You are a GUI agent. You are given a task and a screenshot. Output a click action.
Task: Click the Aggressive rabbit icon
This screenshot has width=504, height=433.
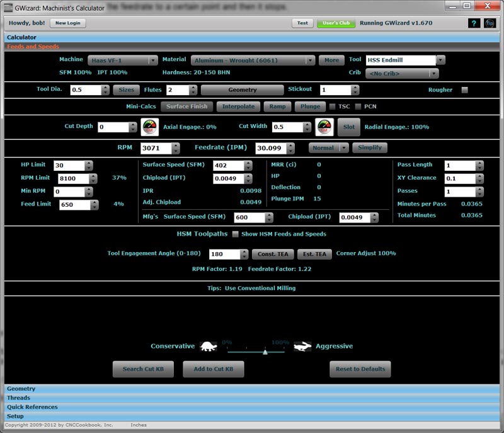point(302,346)
